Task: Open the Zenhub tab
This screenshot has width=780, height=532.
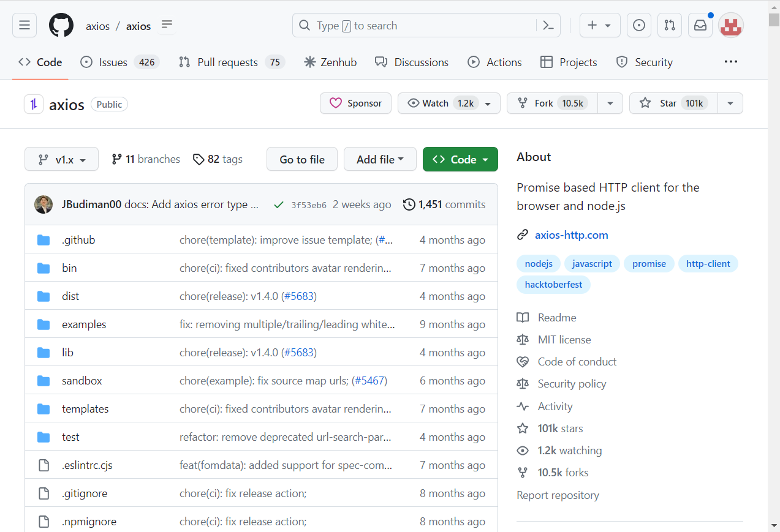Action: (x=330, y=62)
